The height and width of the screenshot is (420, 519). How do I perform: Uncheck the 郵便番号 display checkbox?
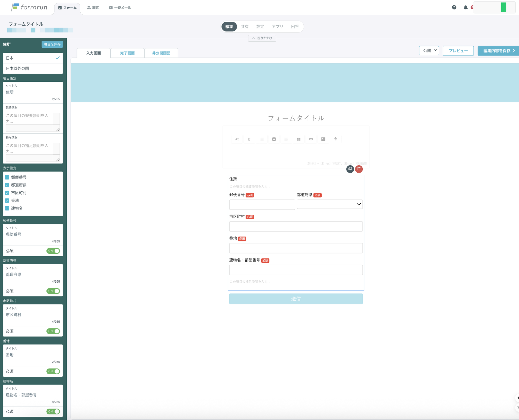[7, 177]
